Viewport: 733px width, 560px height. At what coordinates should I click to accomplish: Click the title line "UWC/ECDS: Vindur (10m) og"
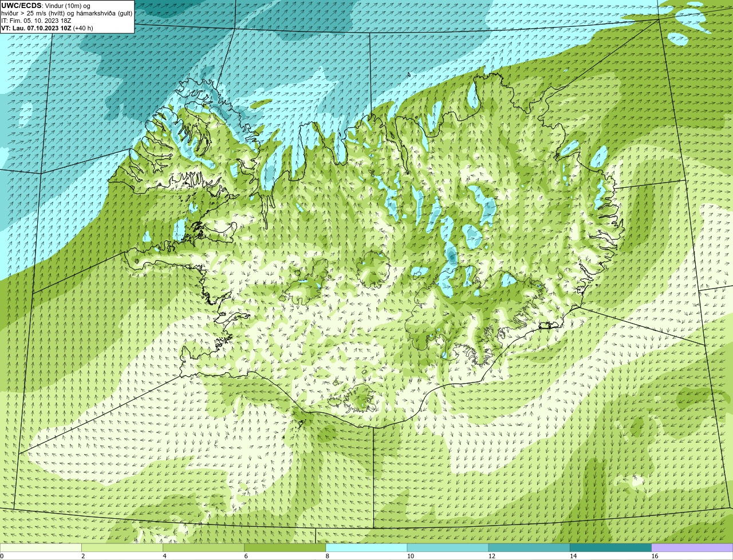coord(46,6)
